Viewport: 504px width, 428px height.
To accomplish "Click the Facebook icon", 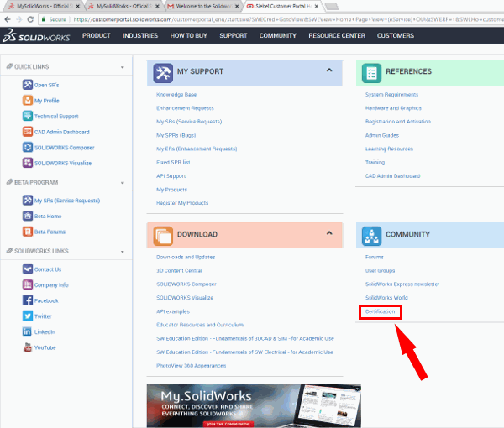I will pyautogui.click(x=28, y=300).
